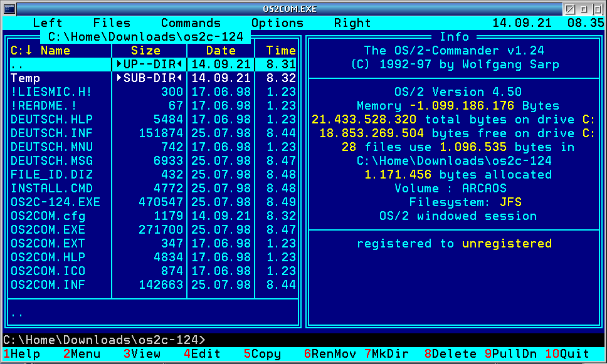This screenshot has height=364, width=607.
Task: Maximize the OS2COM.EXE window
Action: pos(598,9)
